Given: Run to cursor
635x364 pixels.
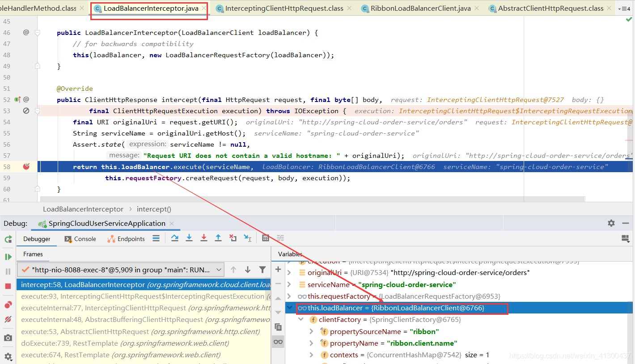Looking at the screenshot, I should coord(247,238).
